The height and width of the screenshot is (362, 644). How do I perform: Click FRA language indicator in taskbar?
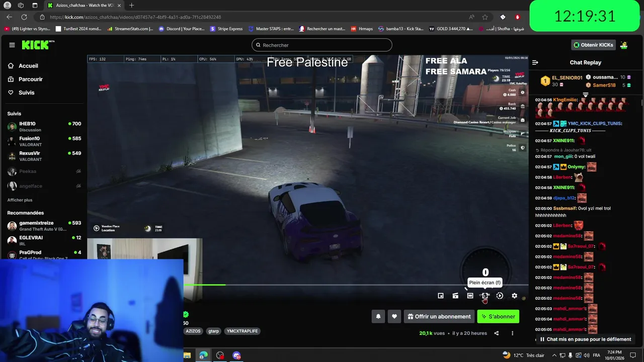click(x=597, y=355)
